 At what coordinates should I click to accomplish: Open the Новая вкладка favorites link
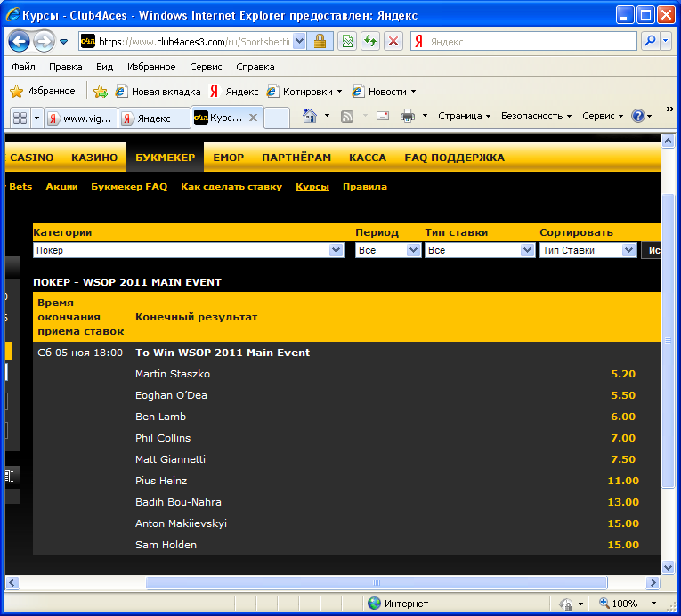click(158, 92)
